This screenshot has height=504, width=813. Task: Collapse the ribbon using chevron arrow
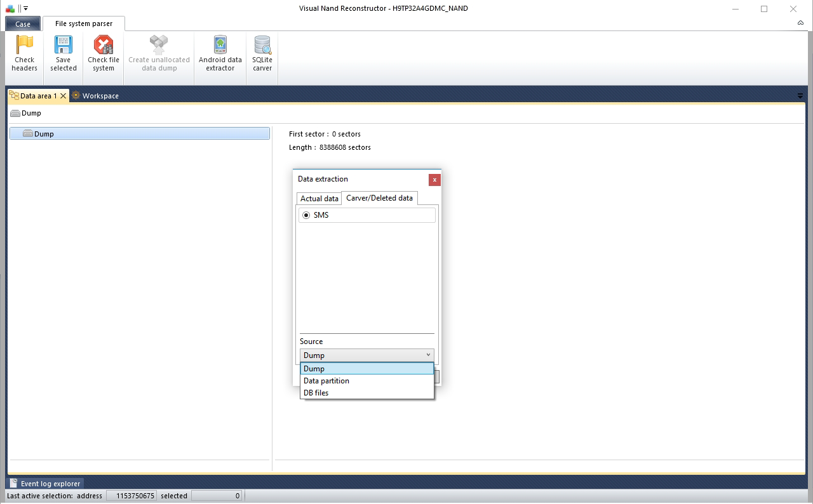tap(800, 23)
